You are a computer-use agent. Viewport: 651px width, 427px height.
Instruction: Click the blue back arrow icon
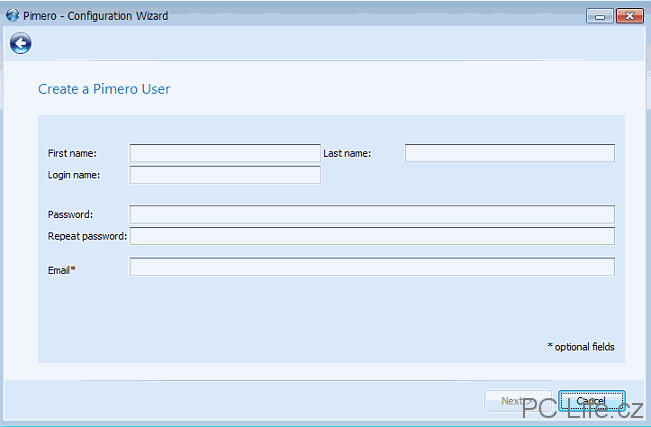(x=20, y=43)
